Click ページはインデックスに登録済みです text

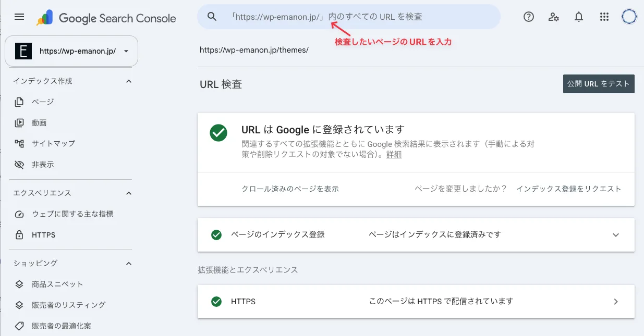click(x=434, y=235)
